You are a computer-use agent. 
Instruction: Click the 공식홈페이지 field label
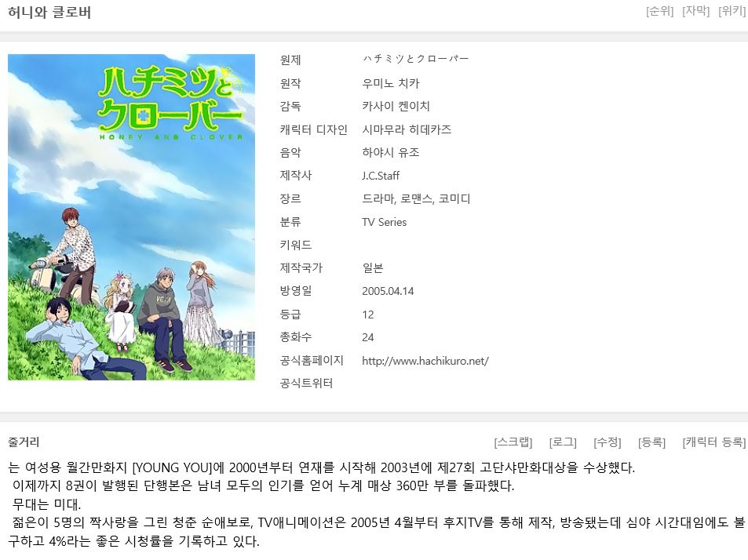(312, 361)
